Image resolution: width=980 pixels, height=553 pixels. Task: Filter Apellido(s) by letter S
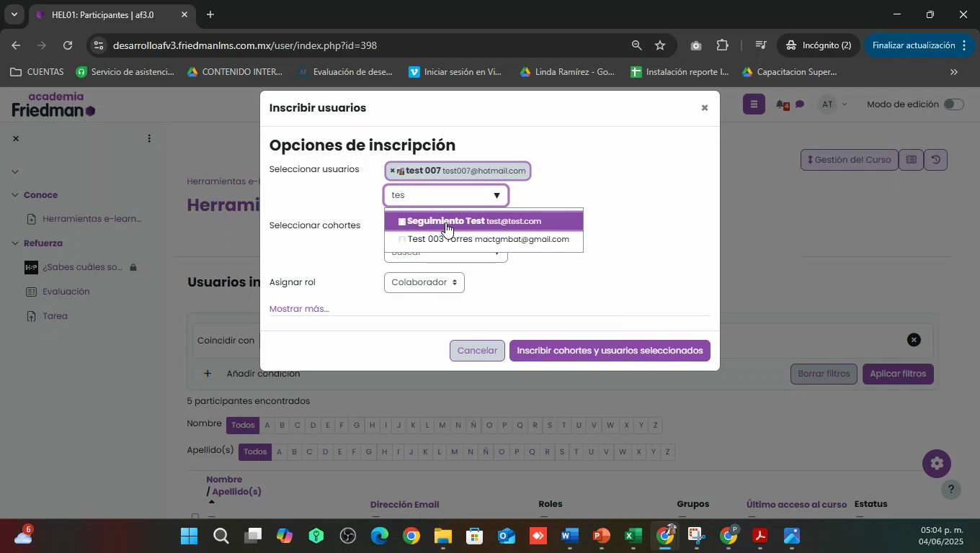click(x=562, y=451)
